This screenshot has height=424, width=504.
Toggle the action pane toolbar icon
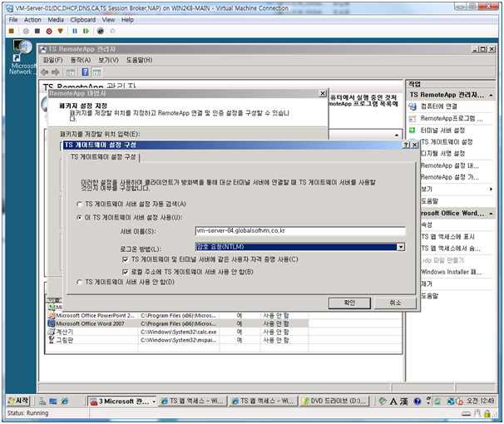96,72
